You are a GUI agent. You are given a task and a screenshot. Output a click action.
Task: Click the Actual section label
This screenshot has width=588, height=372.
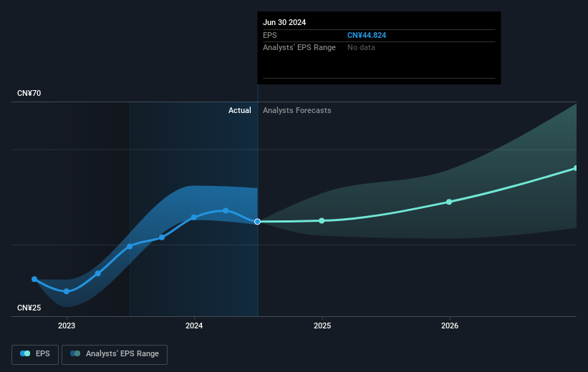[240, 110]
